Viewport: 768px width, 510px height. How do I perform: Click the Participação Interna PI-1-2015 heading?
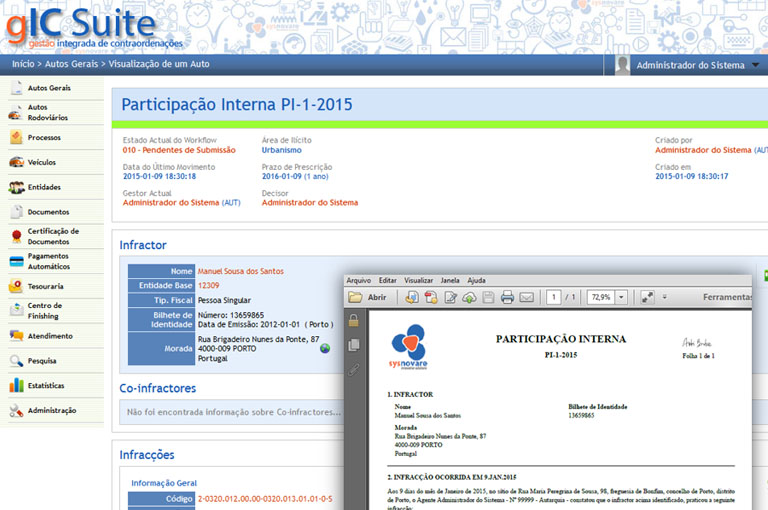[237, 104]
